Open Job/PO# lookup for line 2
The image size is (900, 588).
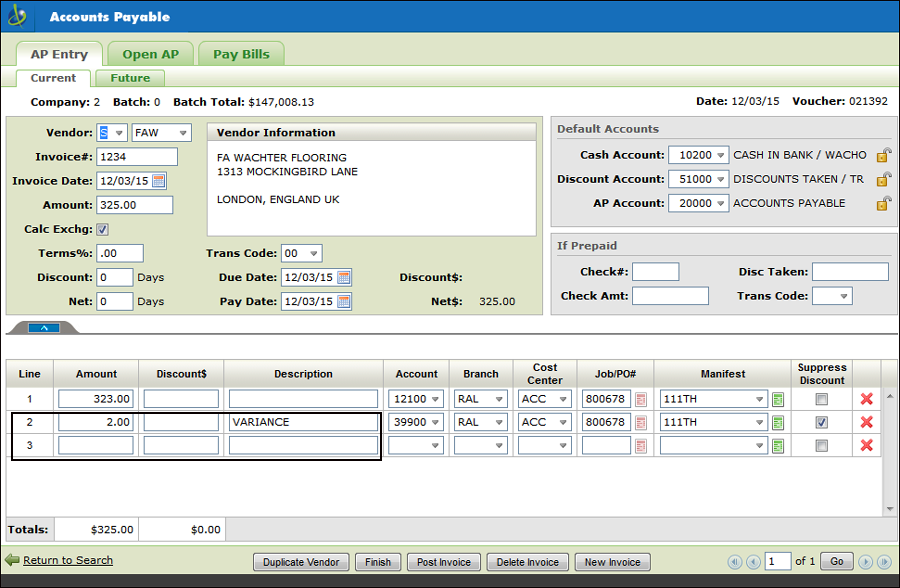coord(641,423)
